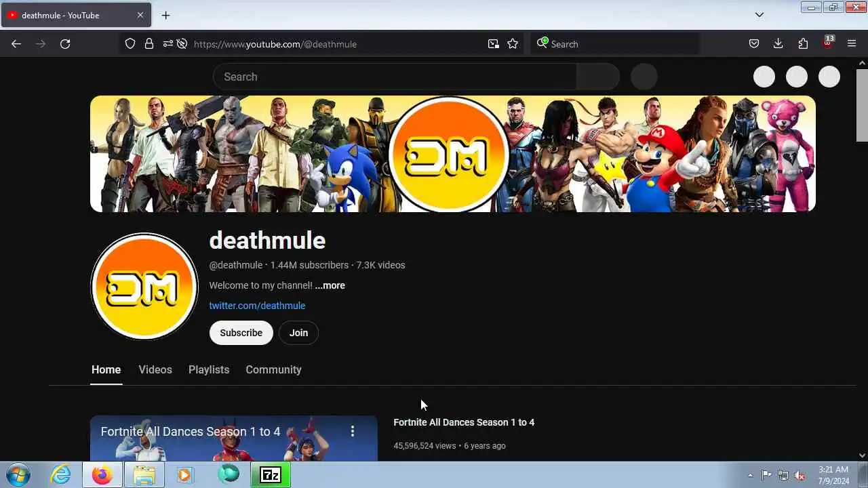
Task: Close the deathmule YouTube tab
Action: pos(140,15)
